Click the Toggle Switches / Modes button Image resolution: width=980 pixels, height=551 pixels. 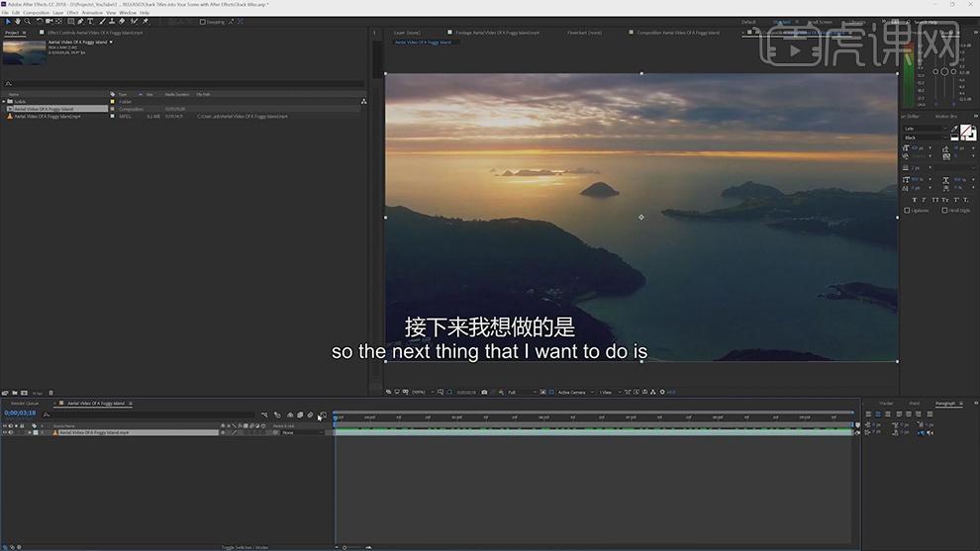coord(245,547)
